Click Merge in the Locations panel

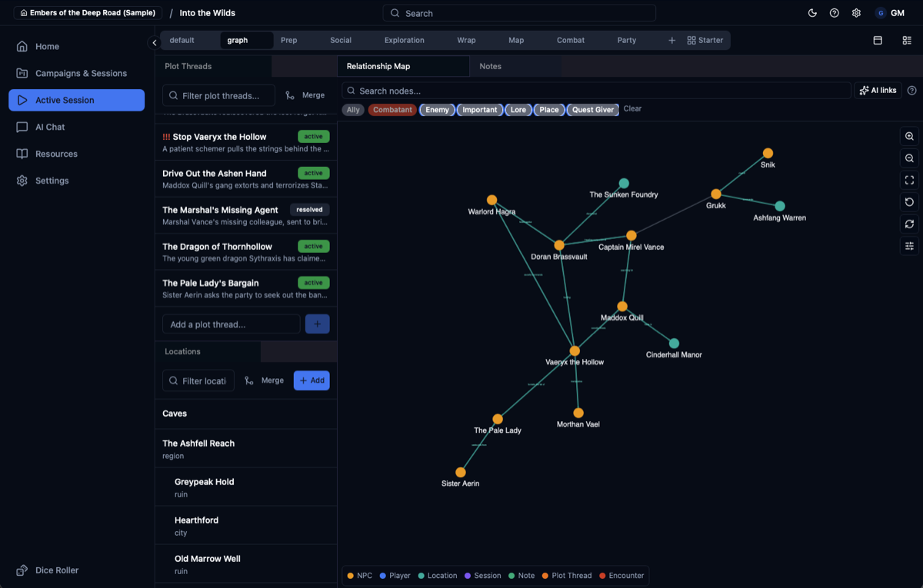264,380
